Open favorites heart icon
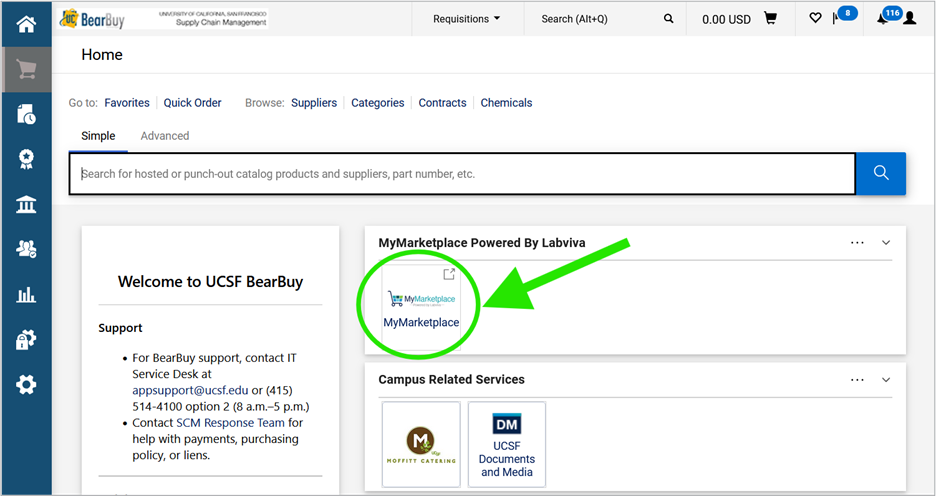Viewport: 936px width, 496px height. 815,19
